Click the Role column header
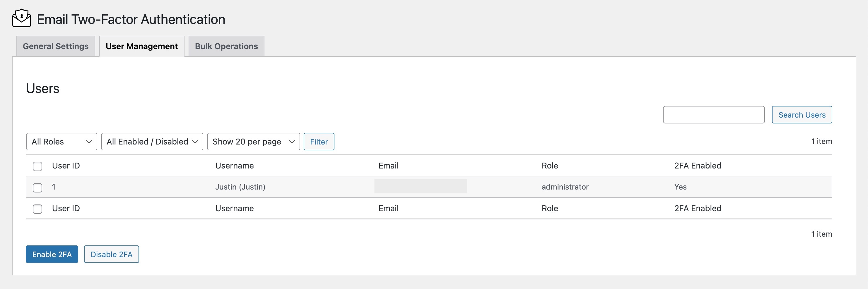Image resolution: width=868 pixels, height=289 pixels. coord(550,166)
